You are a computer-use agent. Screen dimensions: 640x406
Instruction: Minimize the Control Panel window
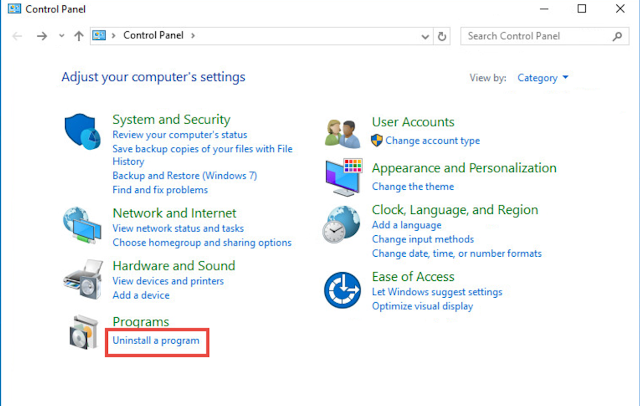[x=544, y=9]
